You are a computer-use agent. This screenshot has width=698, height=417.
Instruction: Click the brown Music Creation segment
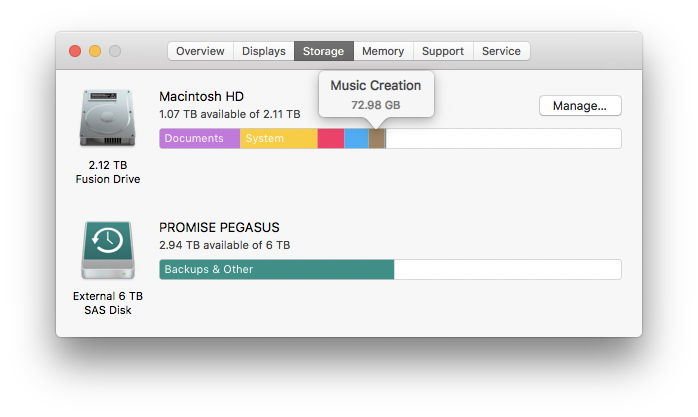pos(377,139)
